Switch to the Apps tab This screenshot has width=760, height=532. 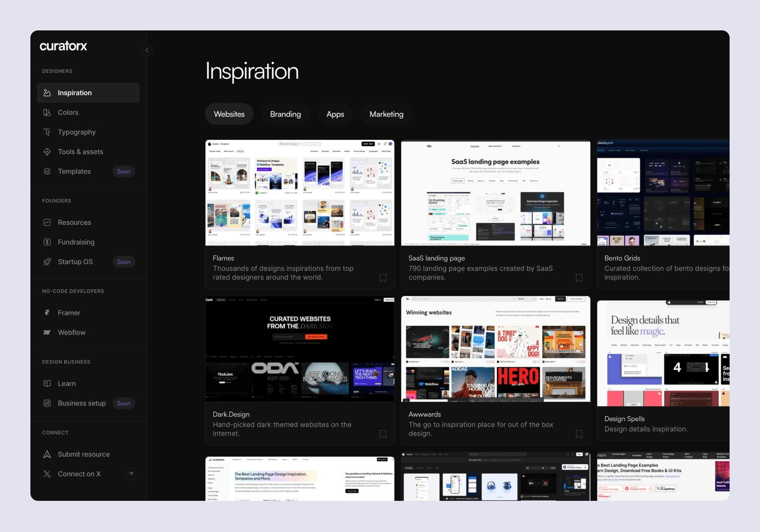click(335, 114)
